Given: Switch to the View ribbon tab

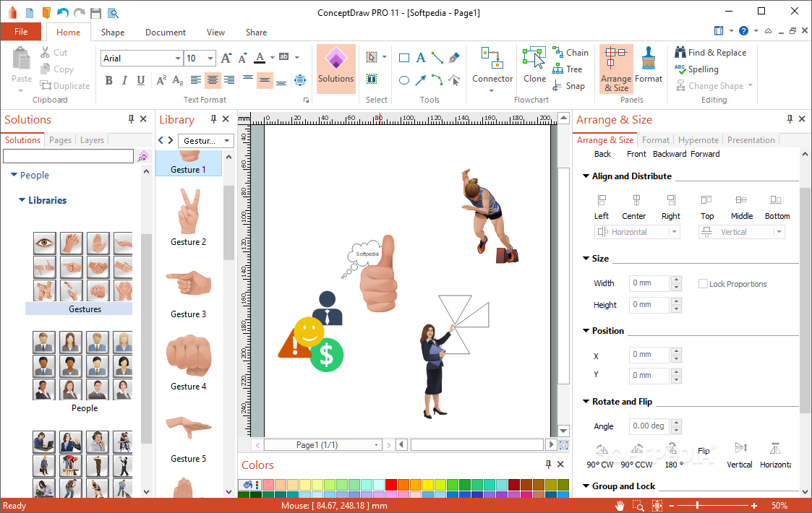Looking at the screenshot, I should pyautogui.click(x=215, y=32).
